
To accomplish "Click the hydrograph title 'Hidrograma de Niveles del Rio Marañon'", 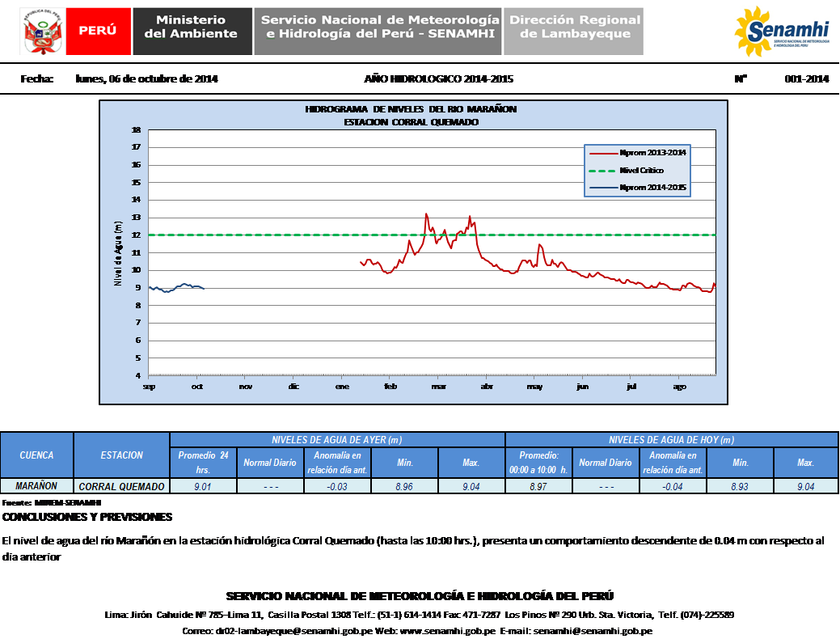I will (x=411, y=109).
